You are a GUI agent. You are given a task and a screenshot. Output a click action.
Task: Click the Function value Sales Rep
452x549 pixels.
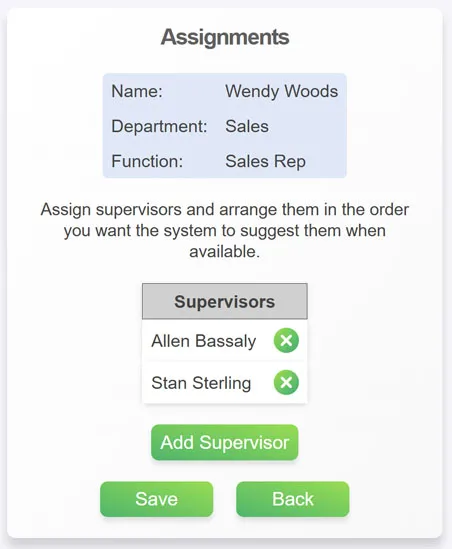pyautogui.click(x=265, y=161)
